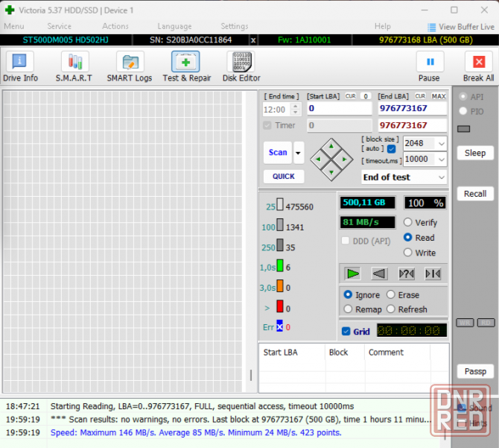Screen dimensions: 499x448
Task: Open the Language menu
Action: click(174, 26)
